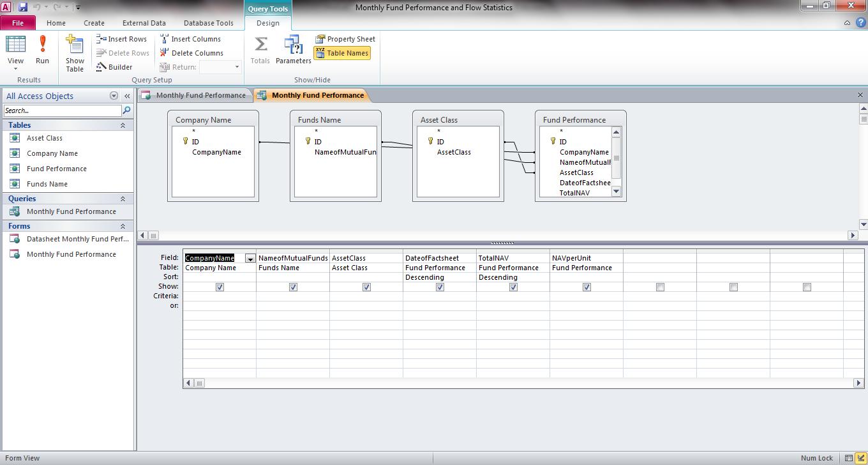Select the Design ribbon tab
Viewport: 868px width, 465px height.
click(x=267, y=23)
